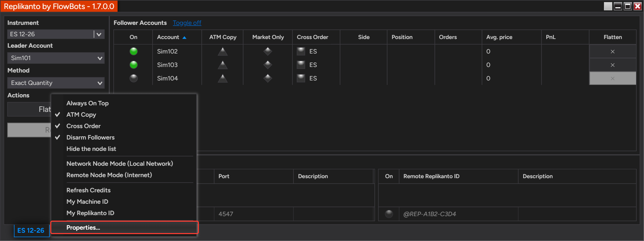Viewport: 644px width, 241px height.
Task: Minimize the Replikanto window
Action: [618, 6]
